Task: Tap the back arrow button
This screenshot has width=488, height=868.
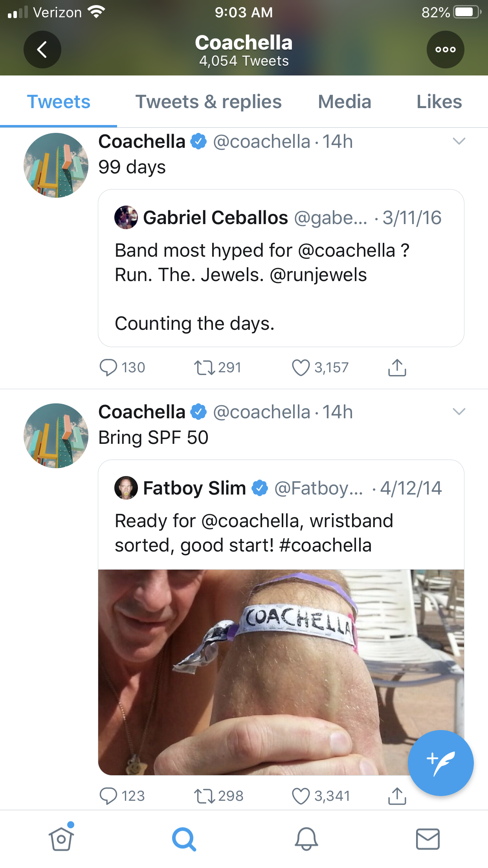Action: tap(42, 50)
